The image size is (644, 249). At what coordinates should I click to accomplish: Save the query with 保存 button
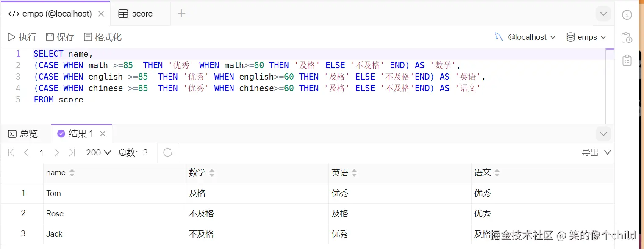[x=60, y=37]
